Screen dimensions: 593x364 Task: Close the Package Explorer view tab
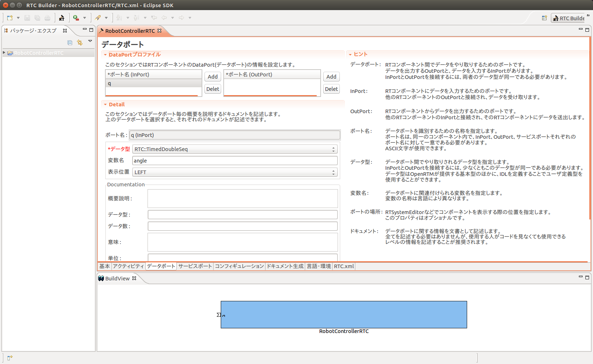pyautogui.click(x=65, y=31)
